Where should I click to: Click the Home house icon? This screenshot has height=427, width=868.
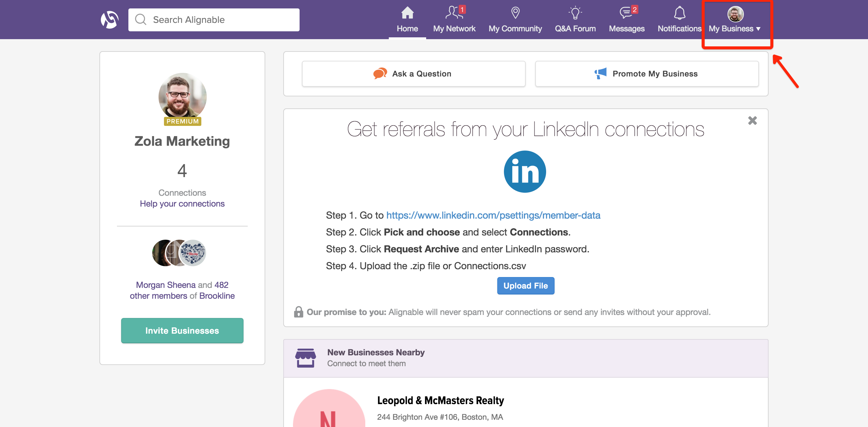407,13
